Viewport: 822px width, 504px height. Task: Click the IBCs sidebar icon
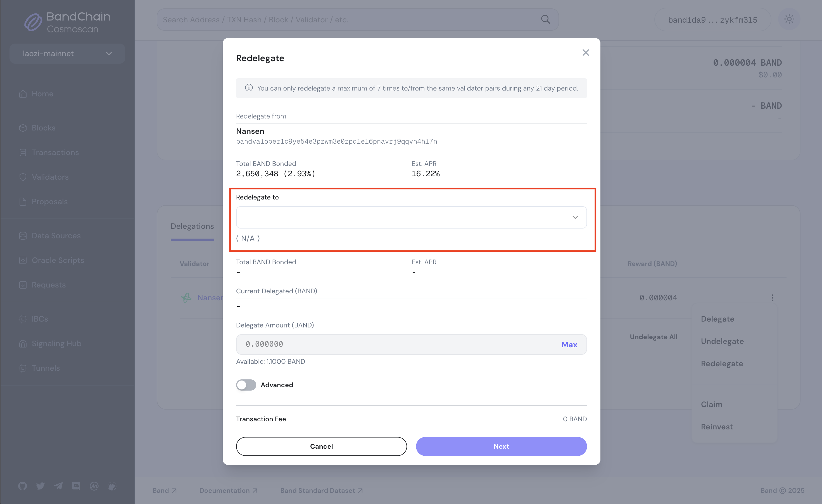[x=23, y=319]
